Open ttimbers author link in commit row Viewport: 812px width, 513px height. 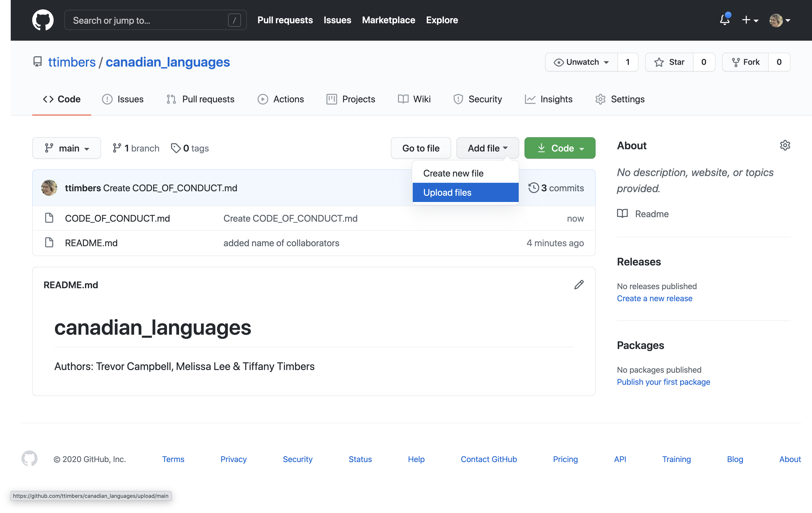(83, 188)
